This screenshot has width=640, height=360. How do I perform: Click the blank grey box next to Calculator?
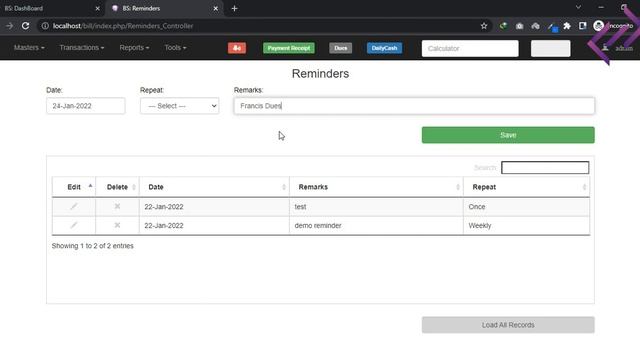tap(551, 48)
